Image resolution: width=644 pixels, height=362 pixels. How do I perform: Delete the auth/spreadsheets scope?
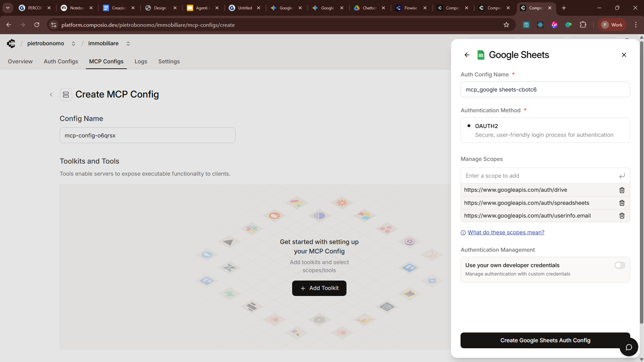[622, 203]
